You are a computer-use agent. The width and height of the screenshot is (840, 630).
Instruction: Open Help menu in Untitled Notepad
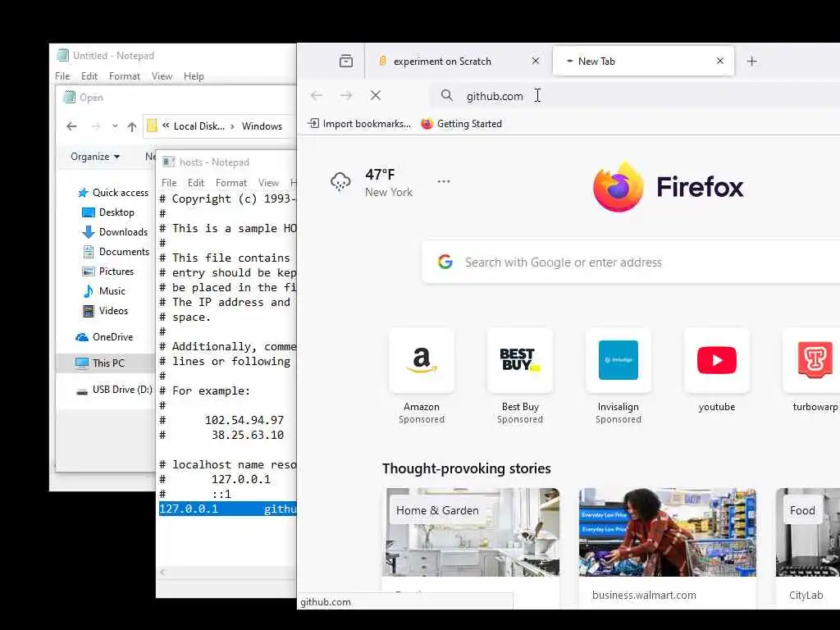tap(194, 76)
